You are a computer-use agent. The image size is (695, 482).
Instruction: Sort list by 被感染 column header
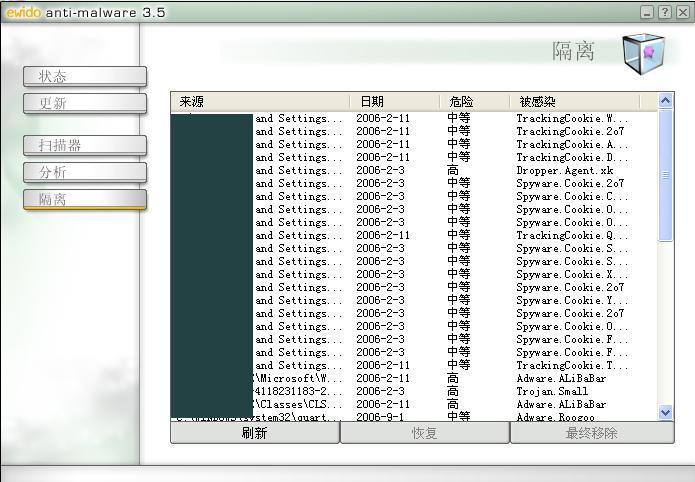[574, 102]
